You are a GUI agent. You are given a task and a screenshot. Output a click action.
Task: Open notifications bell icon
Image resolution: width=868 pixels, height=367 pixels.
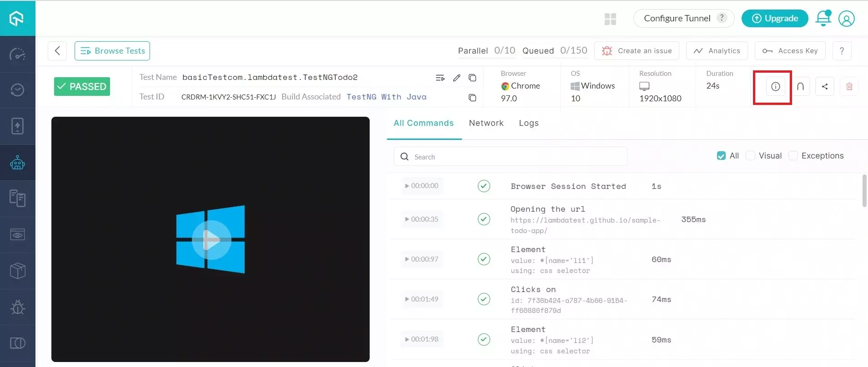pyautogui.click(x=823, y=18)
